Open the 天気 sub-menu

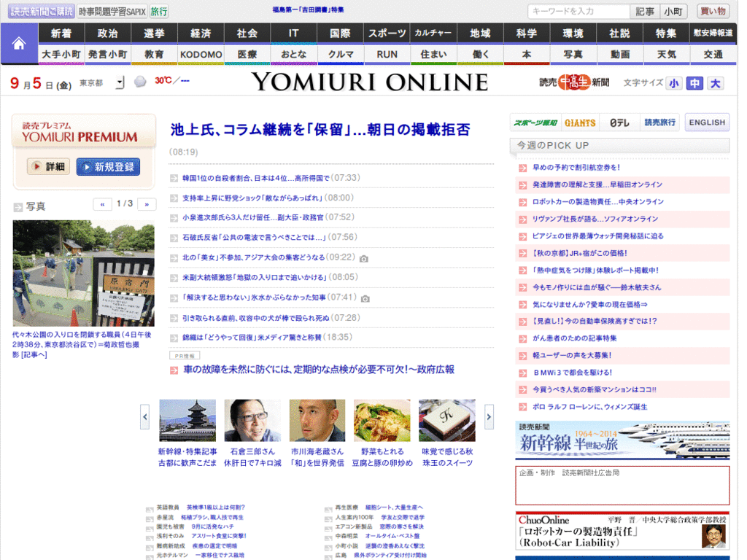pyautogui.click(x=666, y=54)
